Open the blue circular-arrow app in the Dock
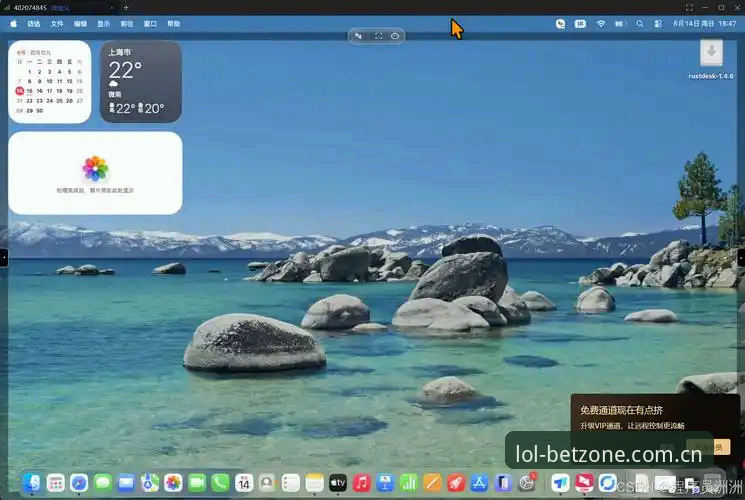 pyautogui.click(x=607, y=483)
